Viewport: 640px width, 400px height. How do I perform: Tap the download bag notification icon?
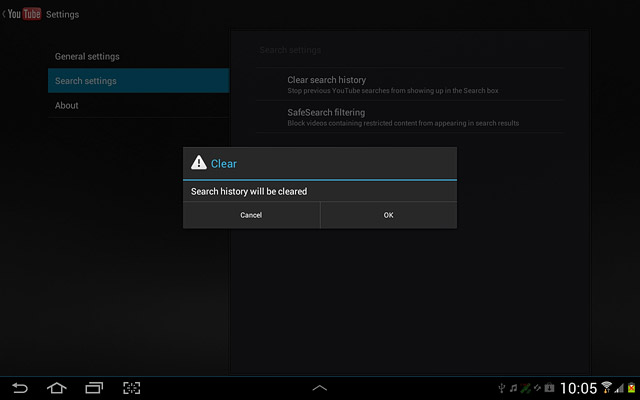pyautogui.click(x=549, y=387)
